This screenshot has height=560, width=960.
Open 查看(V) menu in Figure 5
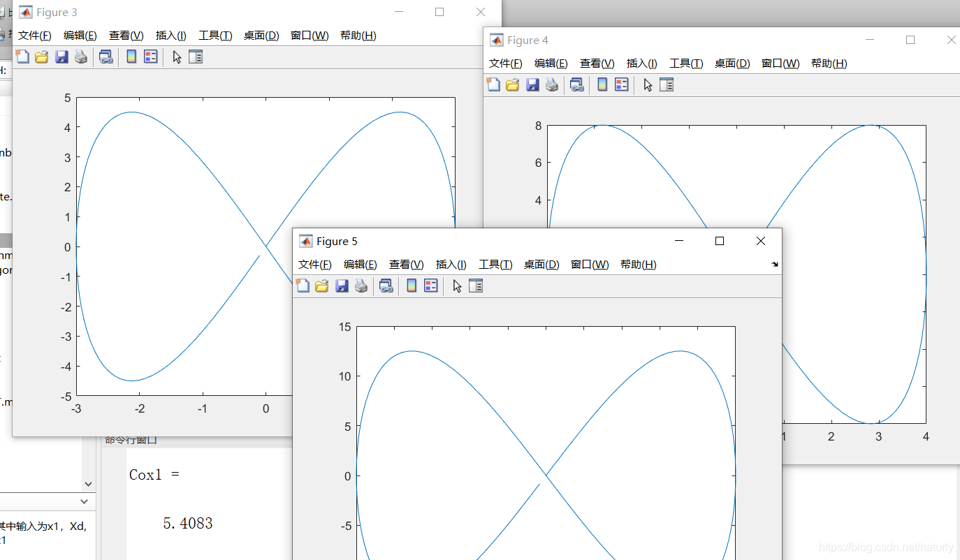pyautogui.click(x=407, y=265)
